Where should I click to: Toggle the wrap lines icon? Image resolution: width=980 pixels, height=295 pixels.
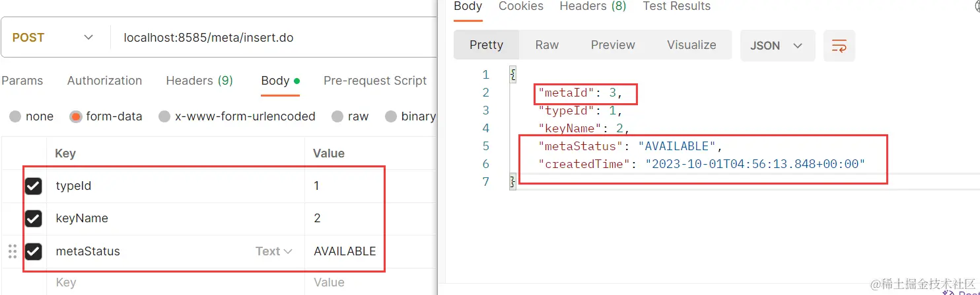(839, 46)
